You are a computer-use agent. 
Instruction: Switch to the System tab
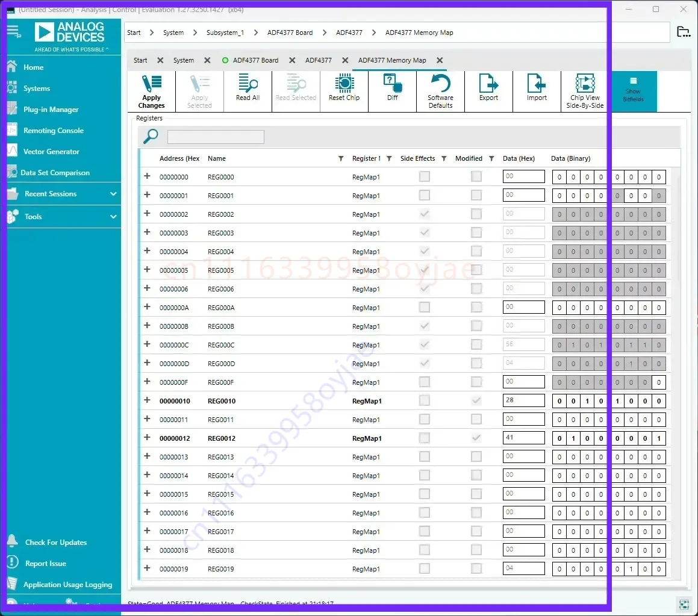coord(184,60)
